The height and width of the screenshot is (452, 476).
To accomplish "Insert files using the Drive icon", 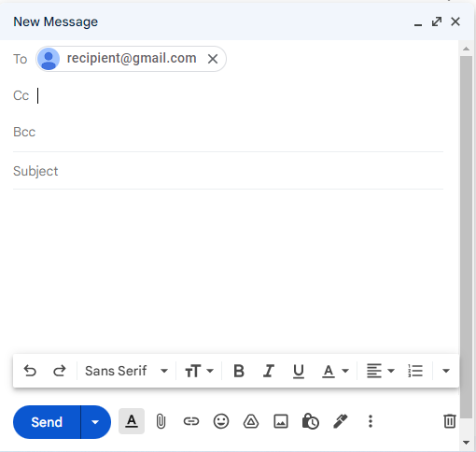I will click(251, 421).
